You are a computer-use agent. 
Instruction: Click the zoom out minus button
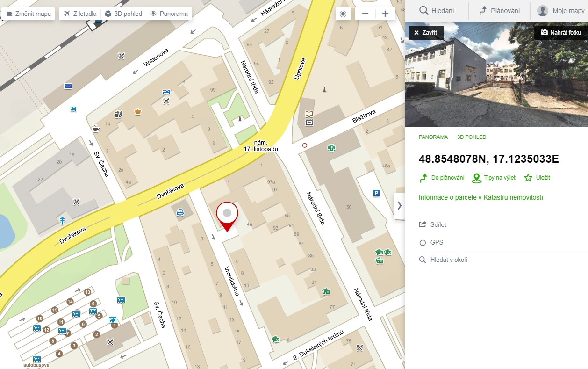click(365, 14)
